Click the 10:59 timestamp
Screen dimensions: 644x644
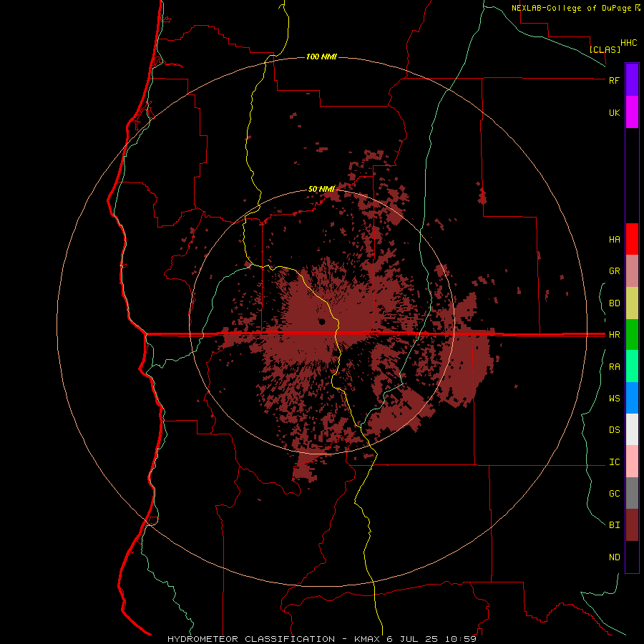click(462, 639)
